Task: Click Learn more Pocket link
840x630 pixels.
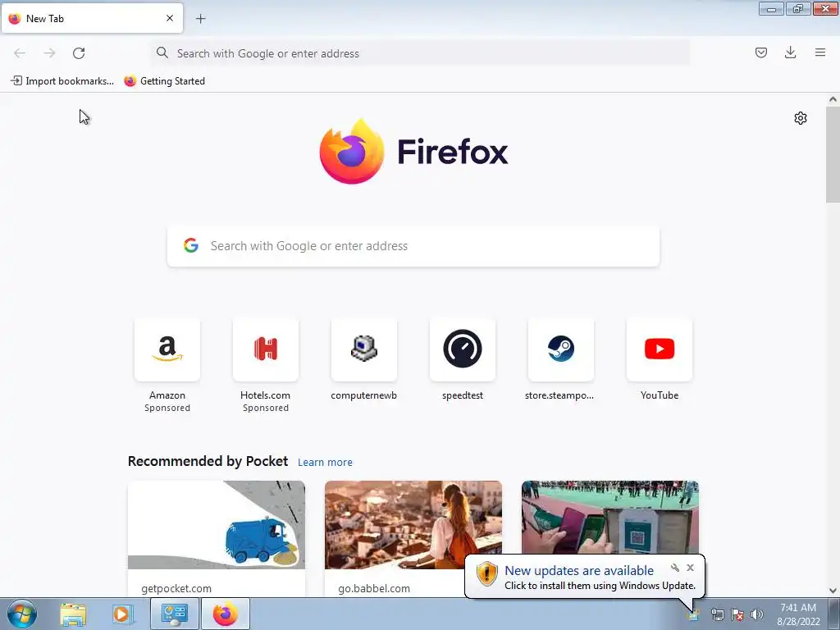Action: click(x=325, y=463)
